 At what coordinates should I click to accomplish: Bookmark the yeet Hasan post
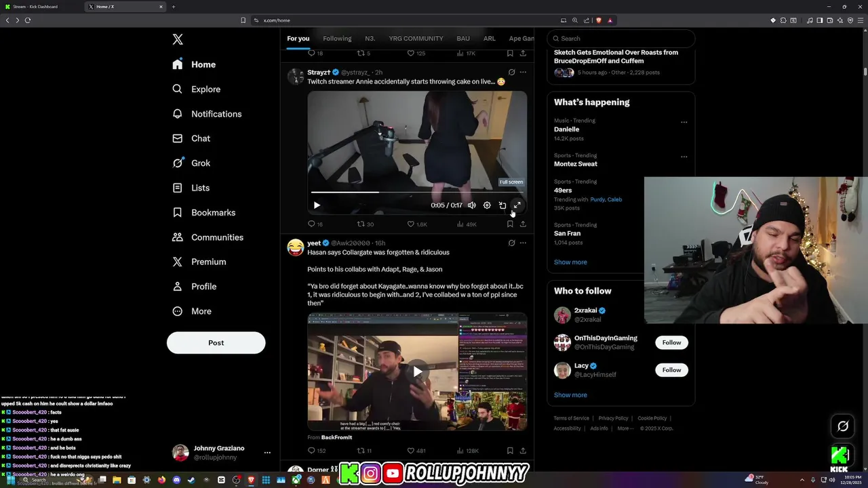click(x=510, y=451)
